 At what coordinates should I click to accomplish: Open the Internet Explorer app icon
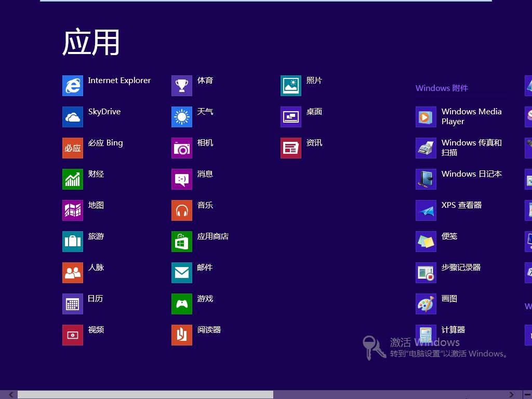point(73,86)
